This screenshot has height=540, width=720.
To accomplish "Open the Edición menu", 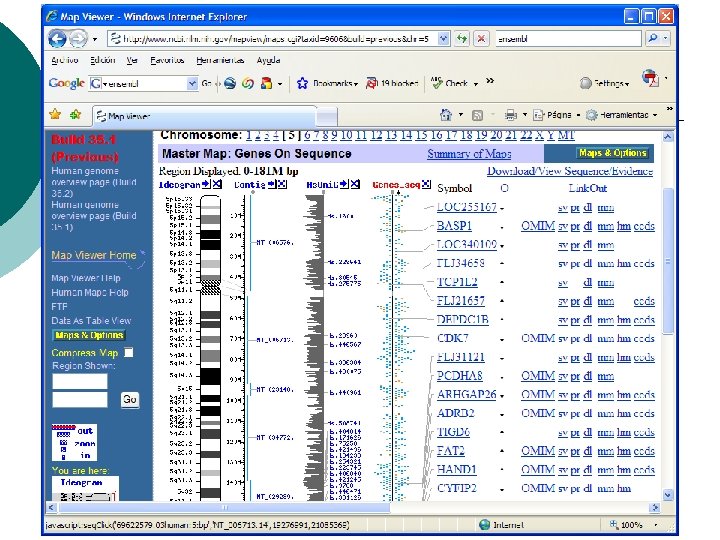I will pyautogui.click(x=102, y=60).
